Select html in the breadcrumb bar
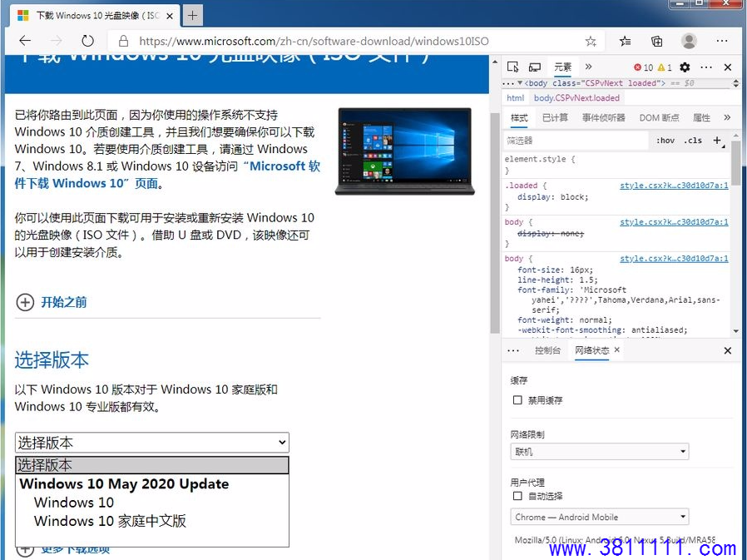 (x=515, y=98)
